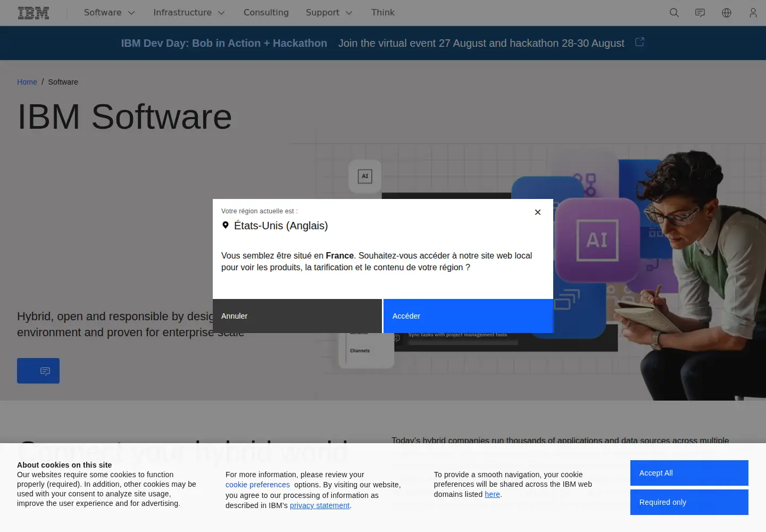Screen dimensions: 766x532
Task: Expand the Infrastructure menu
Action: [x=189, y=13]
